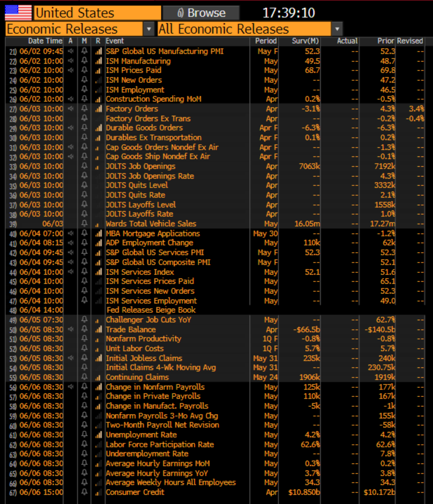Screen dimensions: 433x504
Task: Click the United States flag icon
Action: (x=18, y=13)
